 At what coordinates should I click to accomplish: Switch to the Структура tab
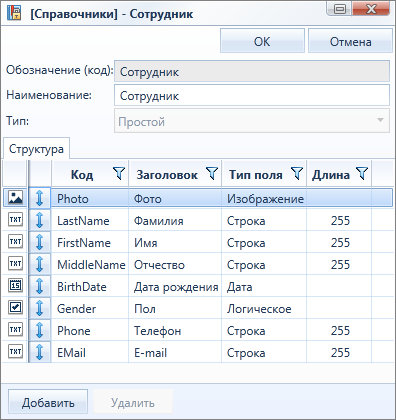click(x=36, y=149)
